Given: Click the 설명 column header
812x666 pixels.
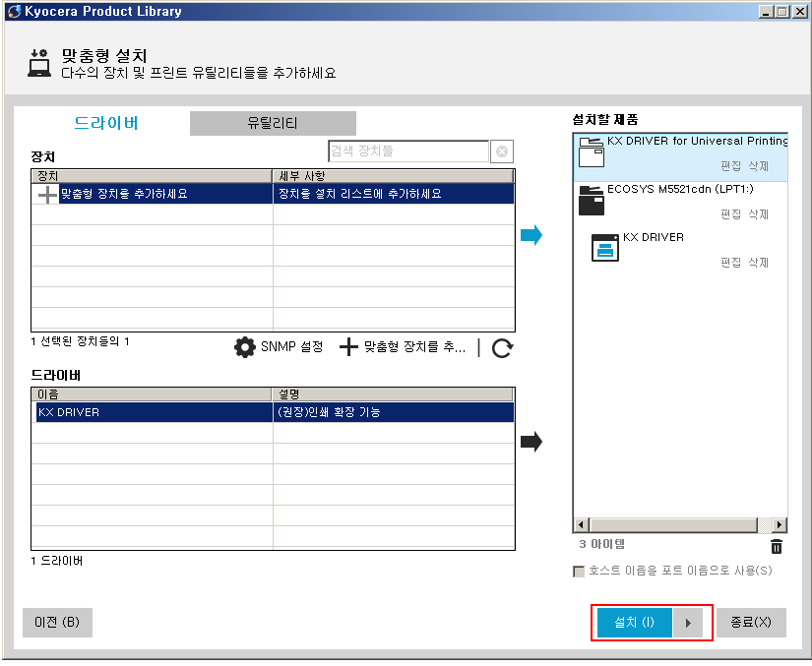Looking at the screenshot, I should [393, 394].
